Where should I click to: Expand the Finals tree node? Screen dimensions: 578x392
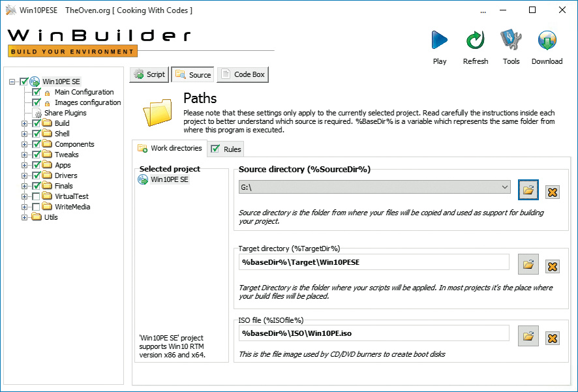(24, 186)
